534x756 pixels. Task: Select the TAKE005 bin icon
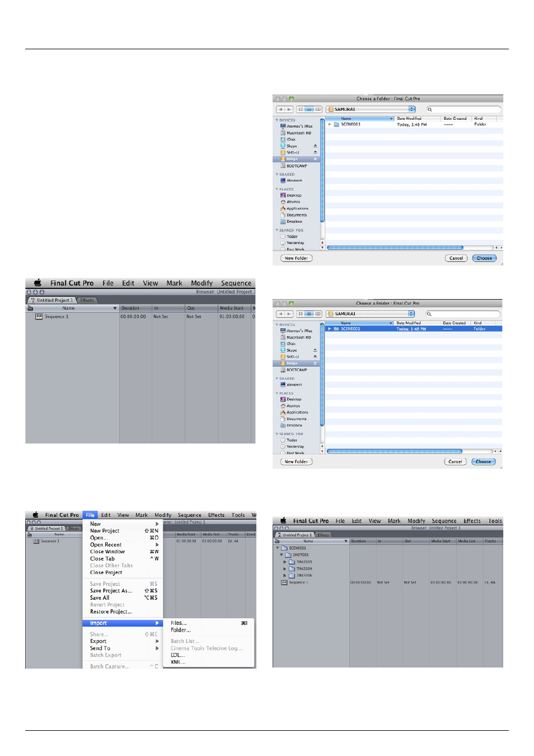pyautogui.click(x=292, y=562)
